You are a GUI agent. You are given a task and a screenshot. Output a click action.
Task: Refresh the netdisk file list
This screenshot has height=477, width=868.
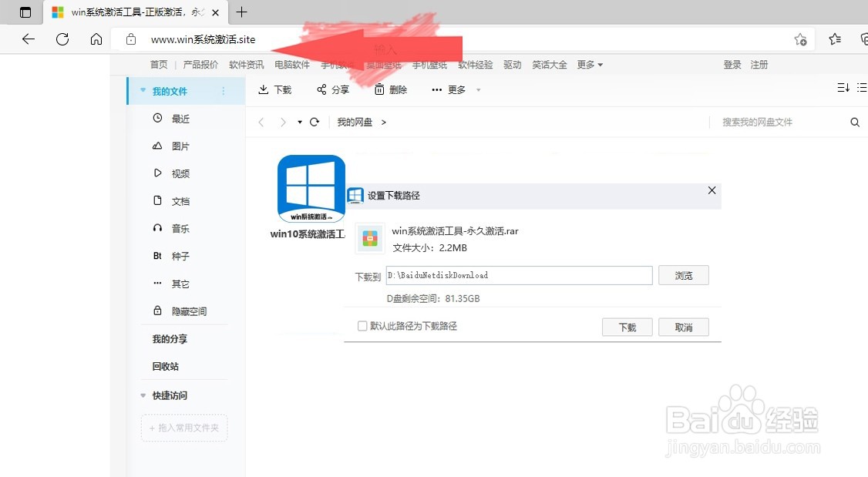click(x=315, y=121)
